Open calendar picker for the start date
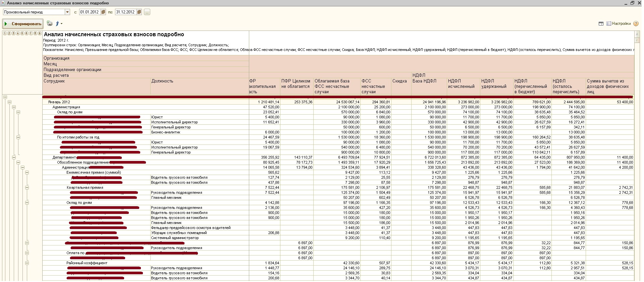 click(103, 12)
